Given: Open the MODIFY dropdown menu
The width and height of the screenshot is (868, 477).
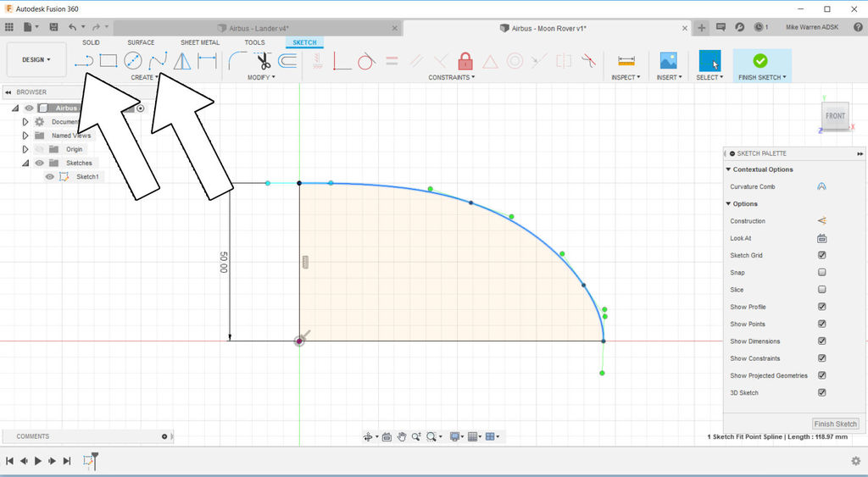Looking at the screenshot, I should [x=261, y=77].
